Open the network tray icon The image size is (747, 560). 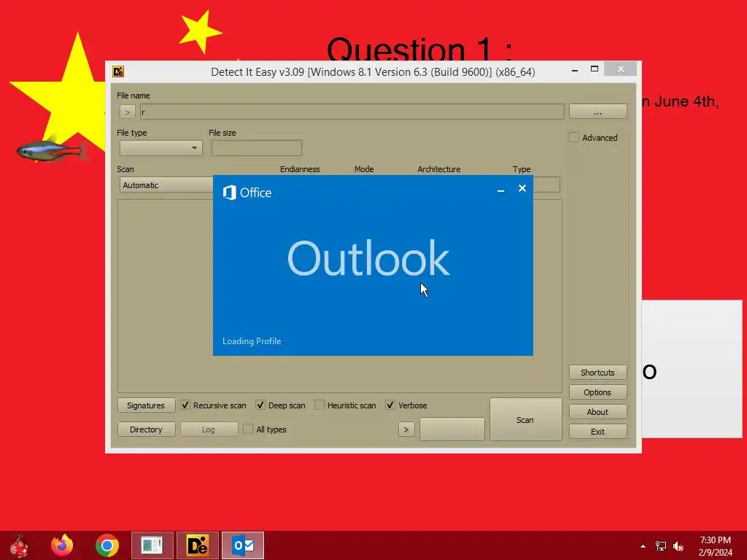coord(661,545)
